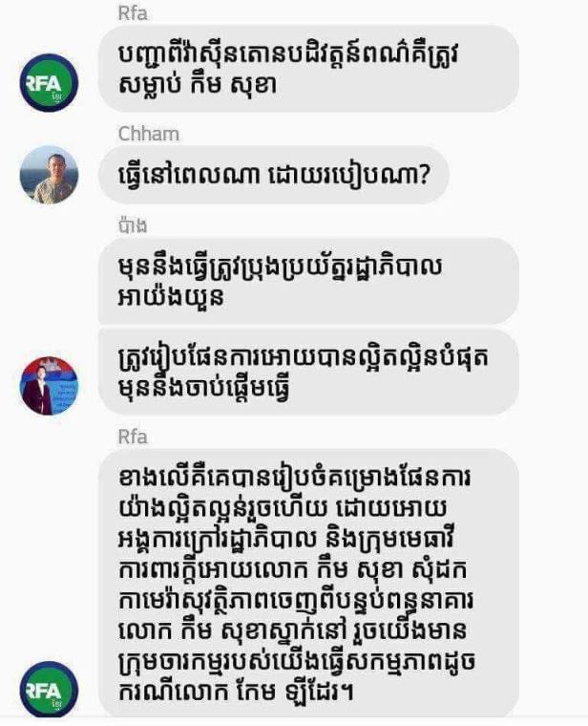Select the long message starting ខាងលើគឺគេបានរៀបចំ
Image resolution: width=588 pixels, height=726 pixels.
click(308, 585)
